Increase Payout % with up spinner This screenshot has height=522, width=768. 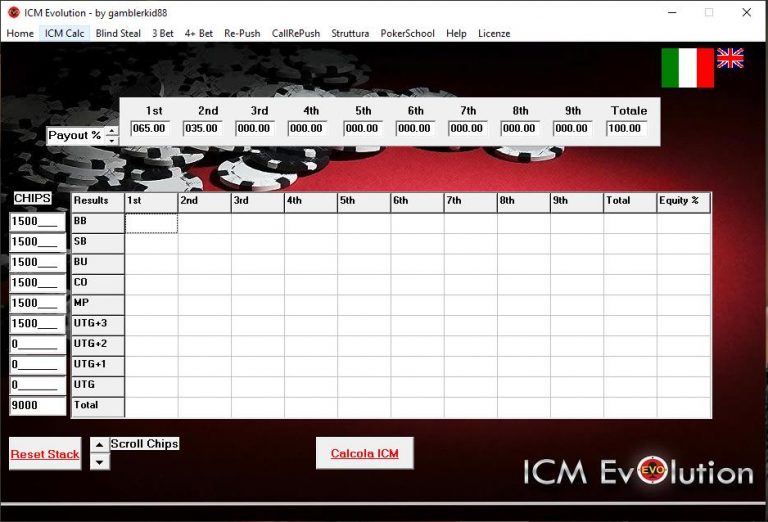pyautogui.click(x=112, y=131)
